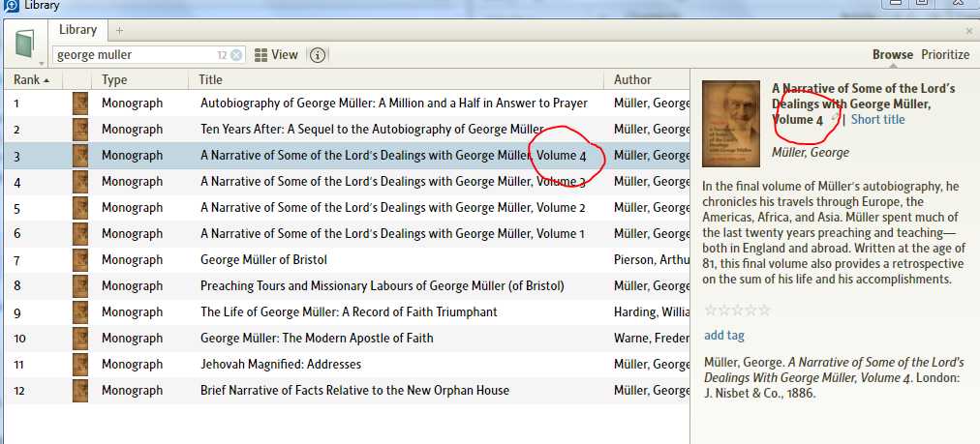The image size is (980, 444).
Task: Select Autobiography of George Müller row
Action: [348, 104]
